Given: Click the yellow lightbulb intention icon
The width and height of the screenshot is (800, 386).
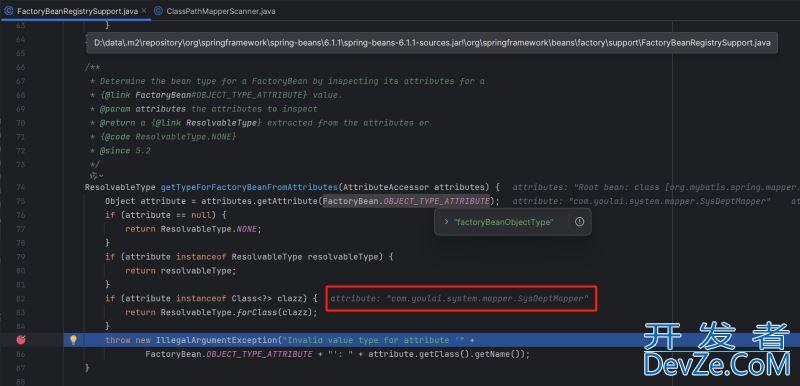Looking at the screenshot, I should (x=73, y=340).
